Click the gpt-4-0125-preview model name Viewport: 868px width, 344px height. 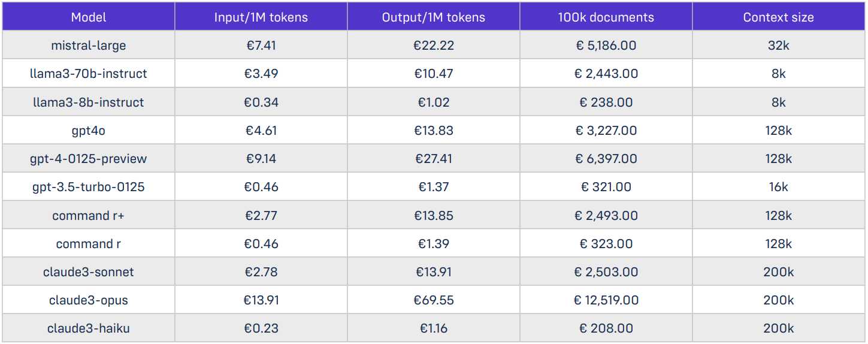tap(89, 159)
